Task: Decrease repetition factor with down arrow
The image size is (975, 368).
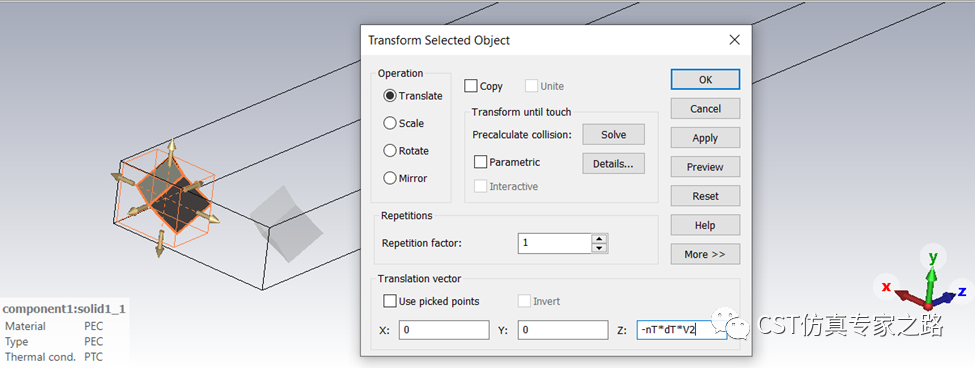Action: pyautogui.click(x=599, y=248)
